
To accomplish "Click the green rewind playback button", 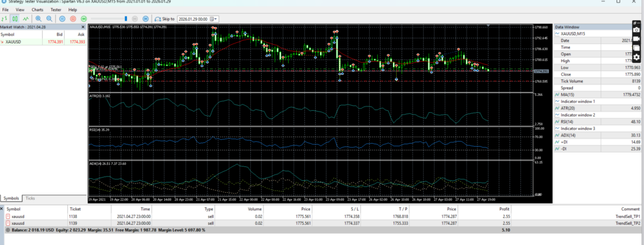I will [84, 18].
